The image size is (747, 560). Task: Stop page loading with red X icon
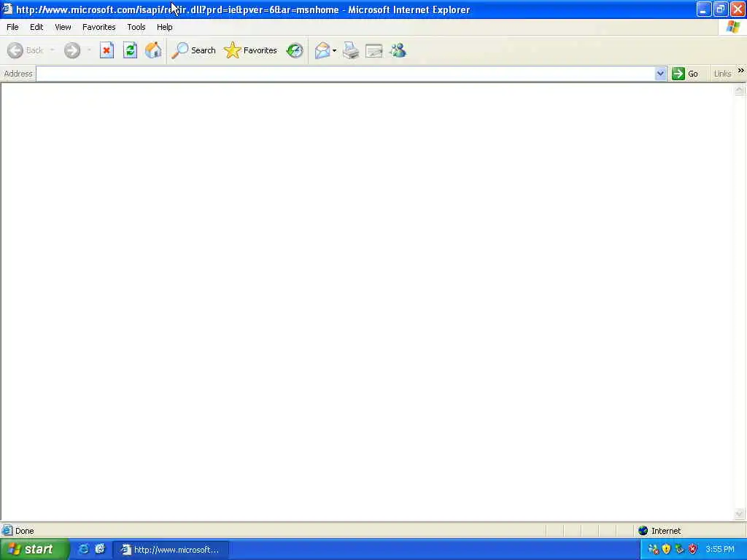coord(107,50)
